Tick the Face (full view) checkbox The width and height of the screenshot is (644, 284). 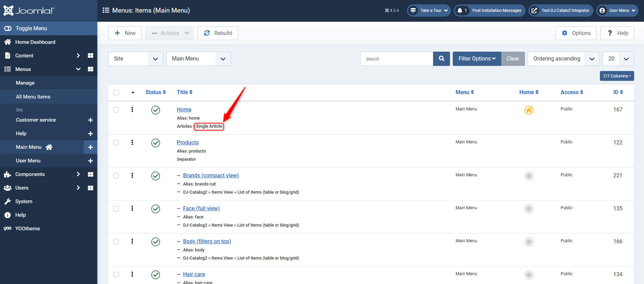(116, 209)
